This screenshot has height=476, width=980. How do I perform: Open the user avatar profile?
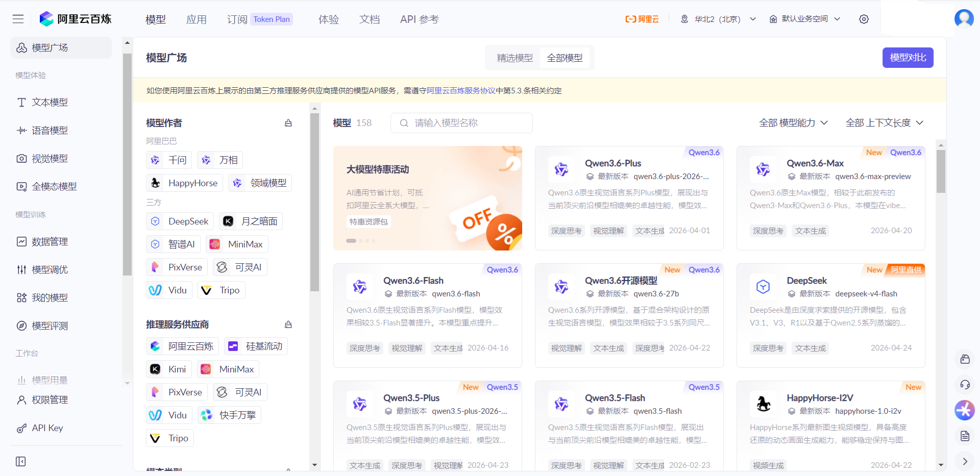[x=964, y=19]
